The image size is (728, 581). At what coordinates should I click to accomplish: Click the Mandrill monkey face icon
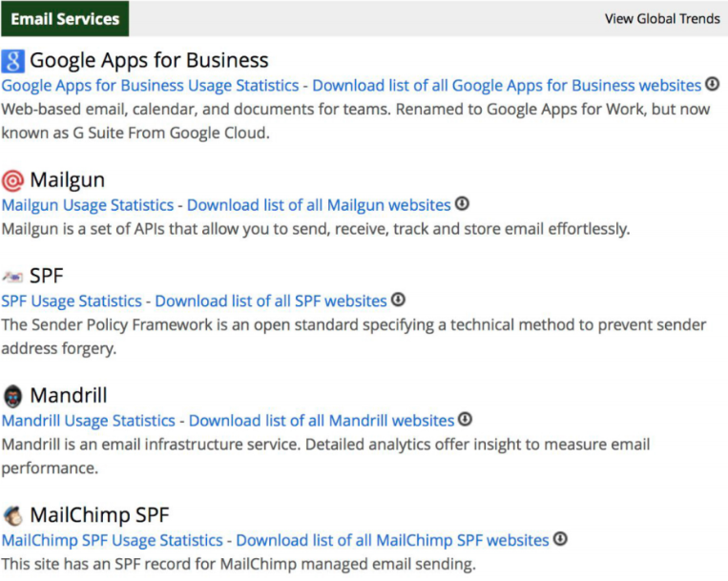[12, 396]
